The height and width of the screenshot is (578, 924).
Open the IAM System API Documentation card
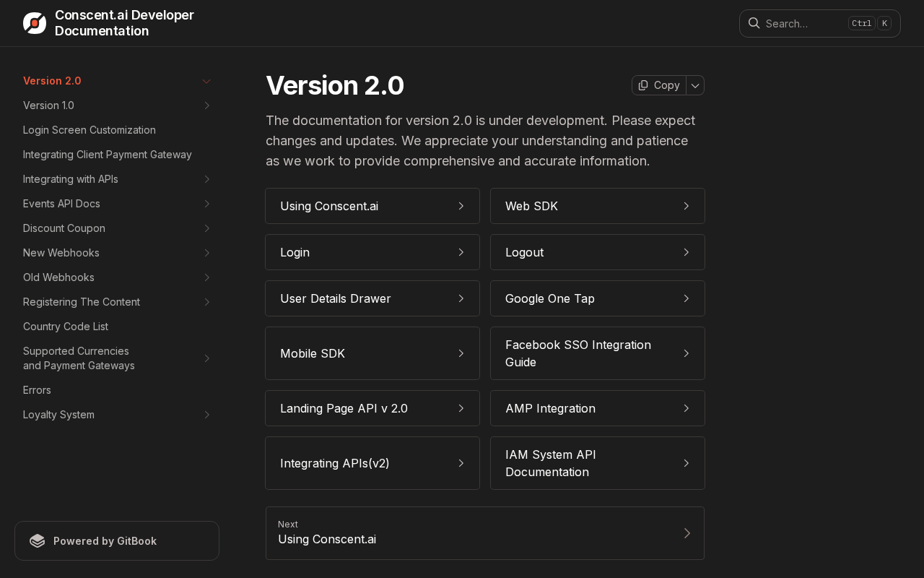[598, 463]
